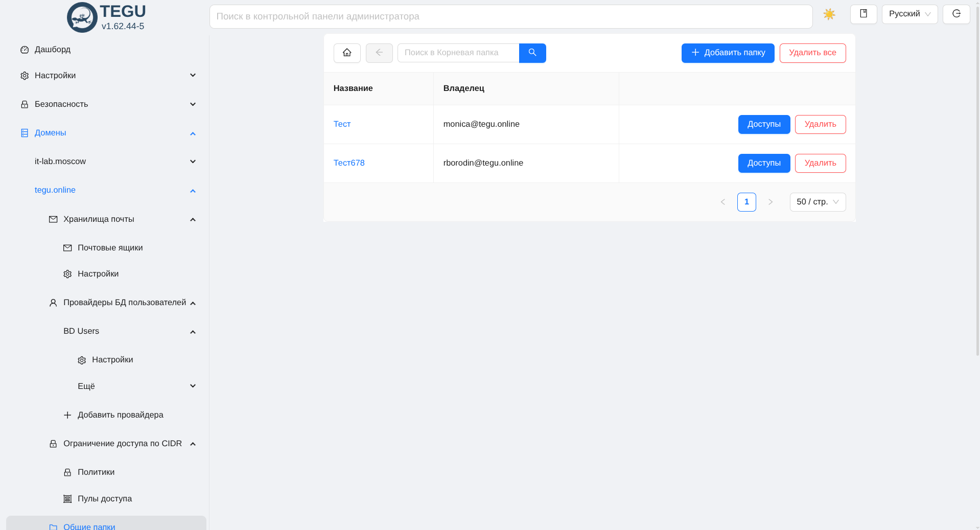Screen dimensions: 980x530
Task: Click the Добавить папку button
Action: pyautogui.click(x=728, y=53)
